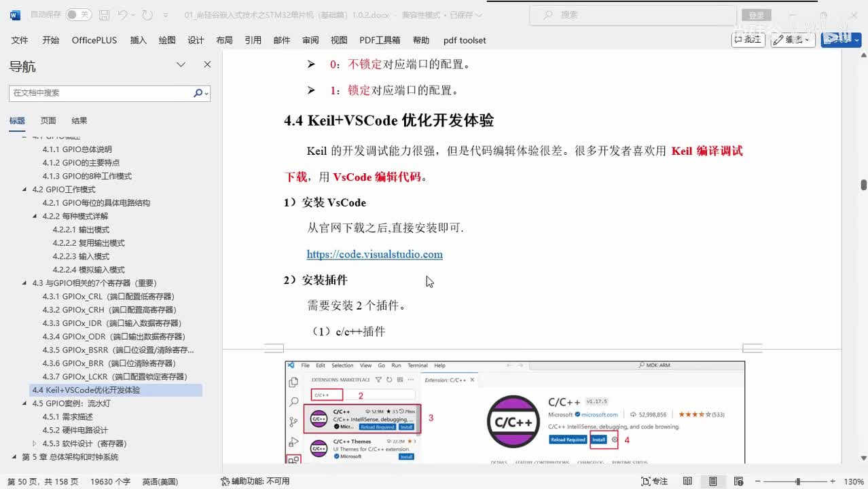The width and height of the screenshot is (868, 489).
Task: Open the 视图 ribbon tab
Action: click(x=339, y=40)
